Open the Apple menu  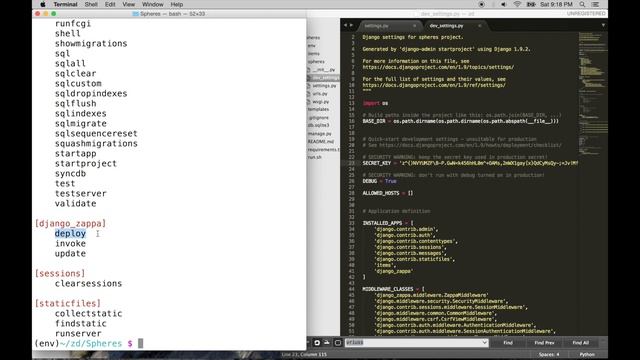point(42,4)
